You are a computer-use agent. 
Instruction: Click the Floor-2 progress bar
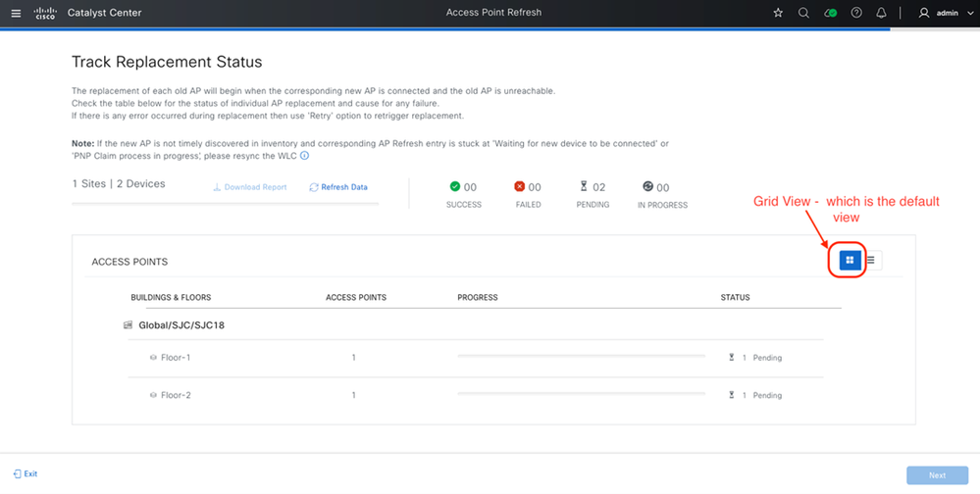(582, 393)
